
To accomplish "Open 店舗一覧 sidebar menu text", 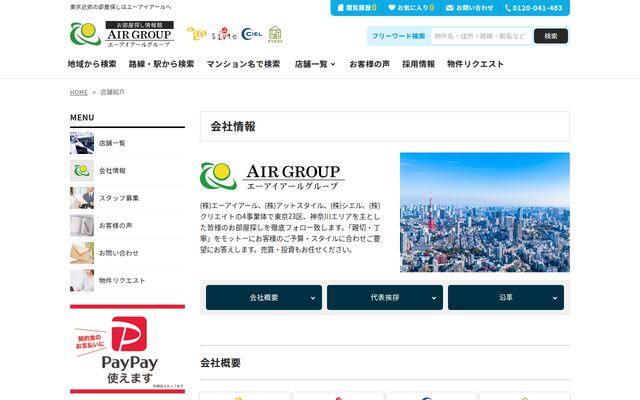I will (x=112, y=143).
